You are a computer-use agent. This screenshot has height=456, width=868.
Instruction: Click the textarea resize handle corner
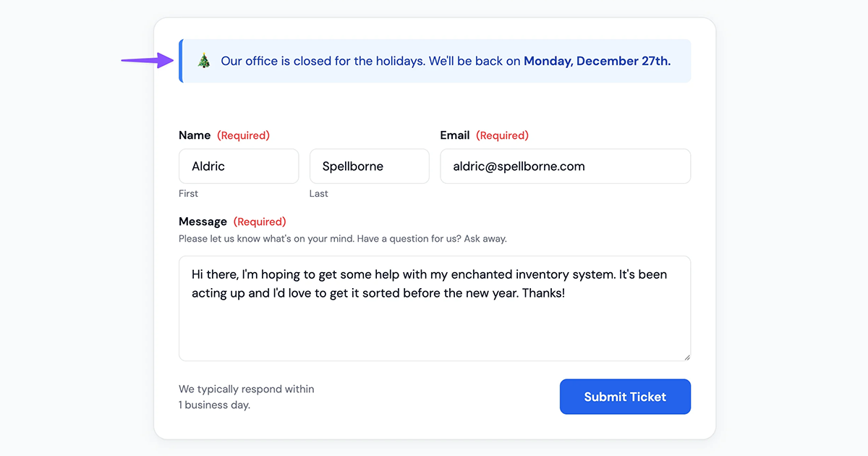tap(686, 356)
